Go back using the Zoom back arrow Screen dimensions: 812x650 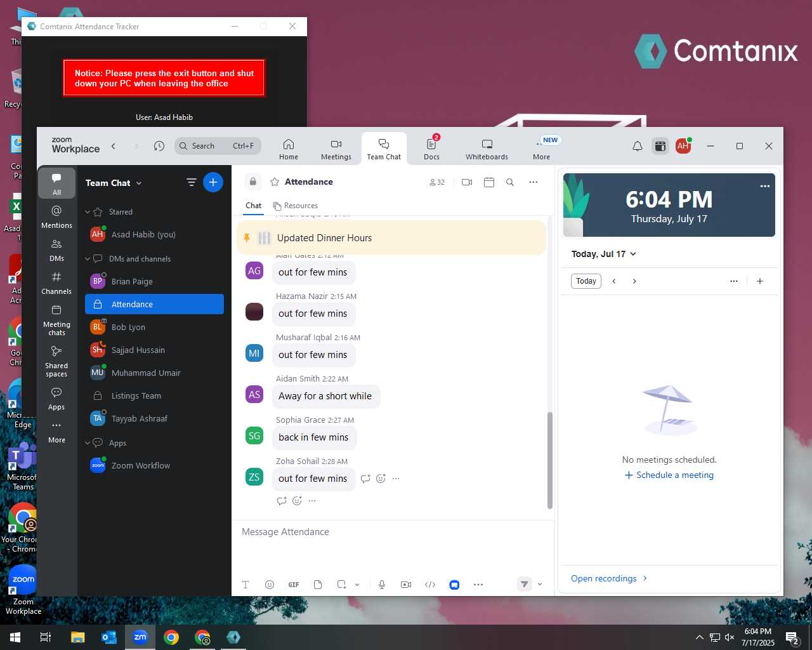[114, 146]
